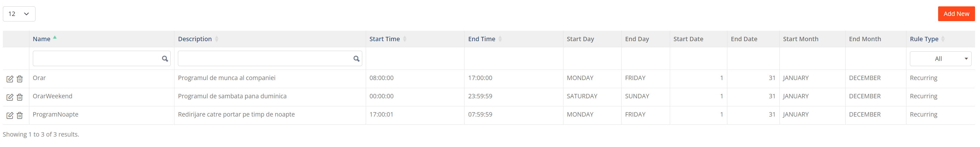Image resolution: width=980 pixels, height=147 pixels.
Task: Delete the ProgramNoapte rule
Action: 20,115
